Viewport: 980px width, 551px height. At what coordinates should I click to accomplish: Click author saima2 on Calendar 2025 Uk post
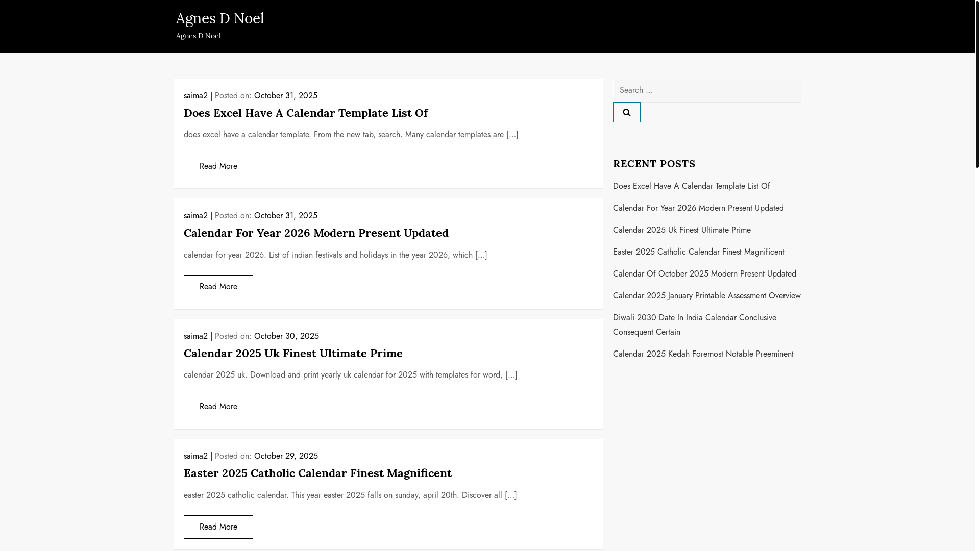[x=195, y=336]
